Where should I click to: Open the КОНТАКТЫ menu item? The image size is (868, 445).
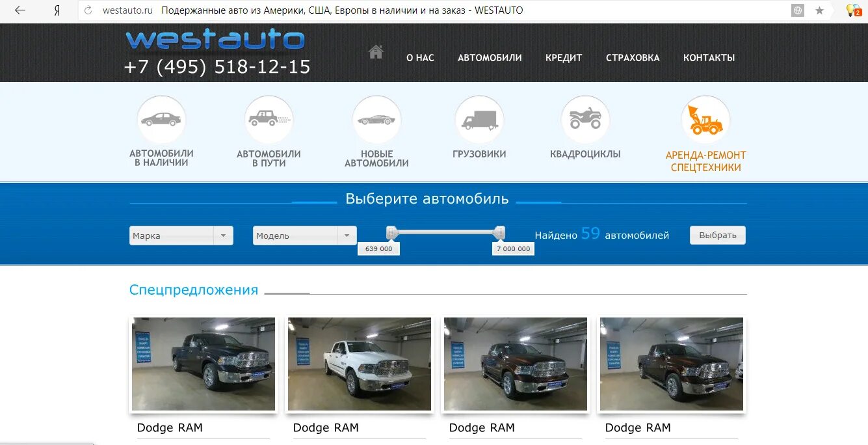coord(709,58)
